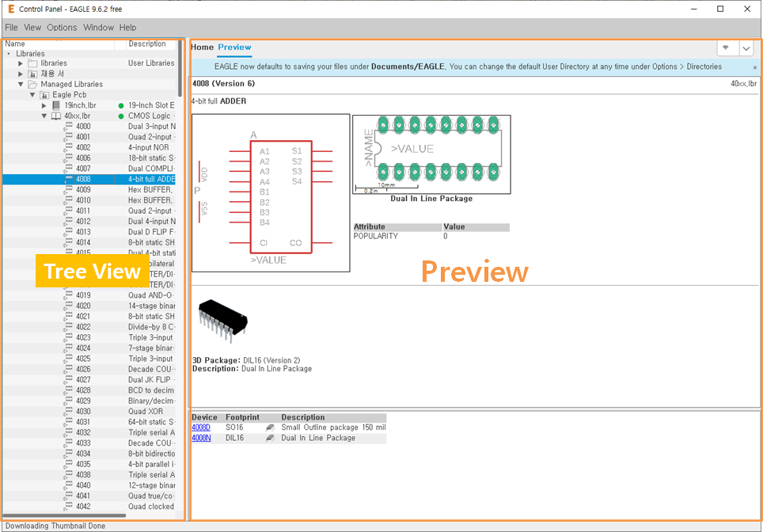Select the 4008 4-bit full ADDER row
This screenshot has height=532, width=763.
coord(89,179)
